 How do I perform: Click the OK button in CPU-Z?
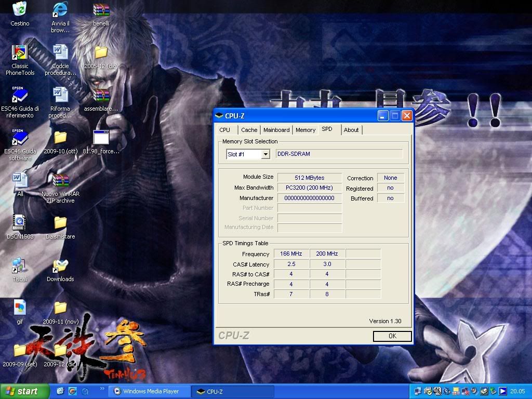(x=392, y=336)
